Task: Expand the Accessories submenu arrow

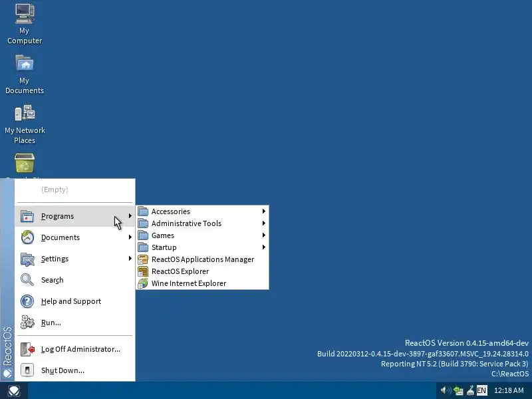Action: pyautogui.click(x=263, y=211)
